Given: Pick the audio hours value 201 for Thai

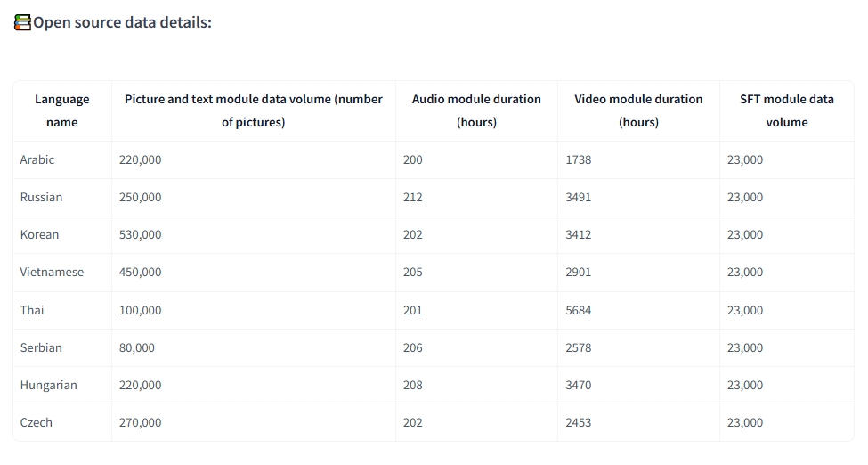Looking at the screenshot, I should click(413, 310).
